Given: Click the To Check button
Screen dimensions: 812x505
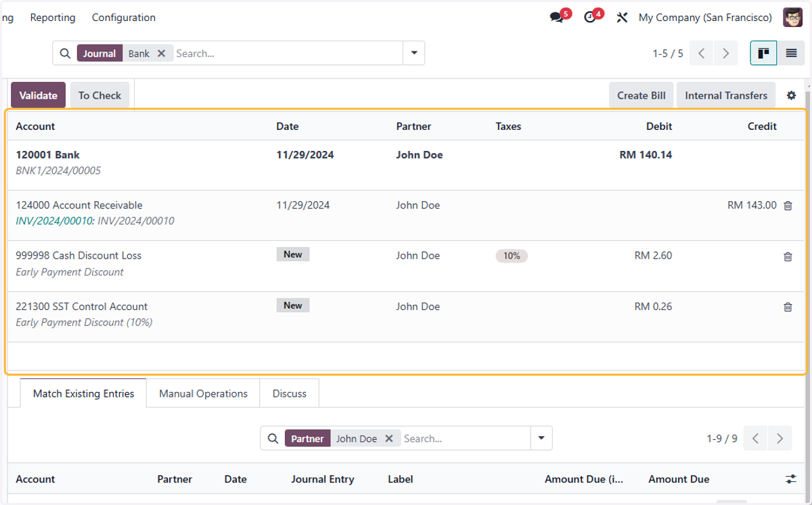Looking at the screenshot, I should click(x=99, y=95).
